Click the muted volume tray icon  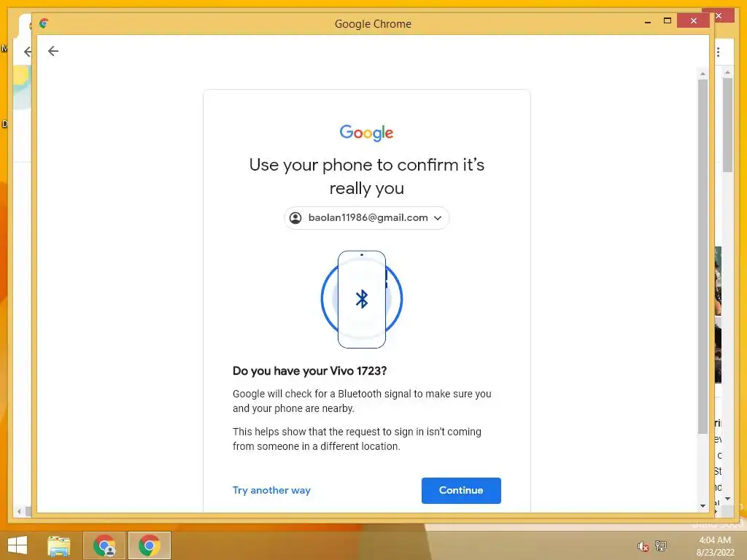pyautogui.click(x=643, y=545)
